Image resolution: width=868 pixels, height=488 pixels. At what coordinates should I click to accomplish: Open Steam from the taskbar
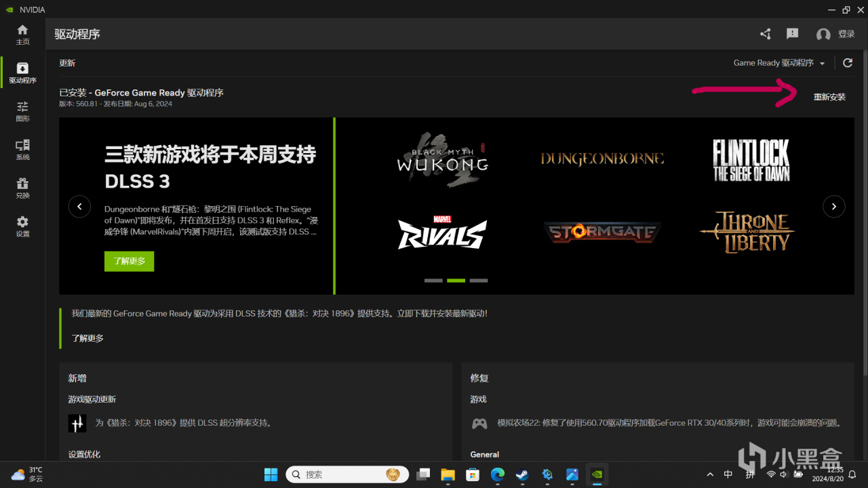(522, 474)
